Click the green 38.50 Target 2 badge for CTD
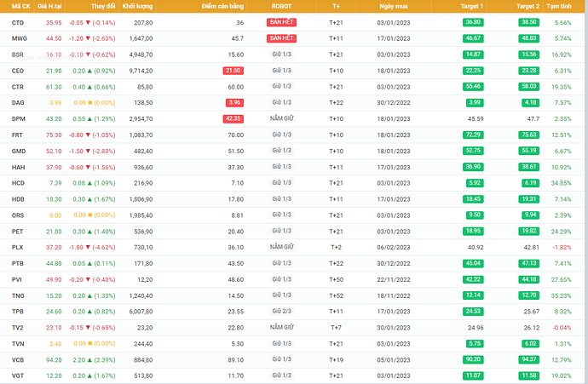Viewport: 588px width, 384px height. coord(527,22)
